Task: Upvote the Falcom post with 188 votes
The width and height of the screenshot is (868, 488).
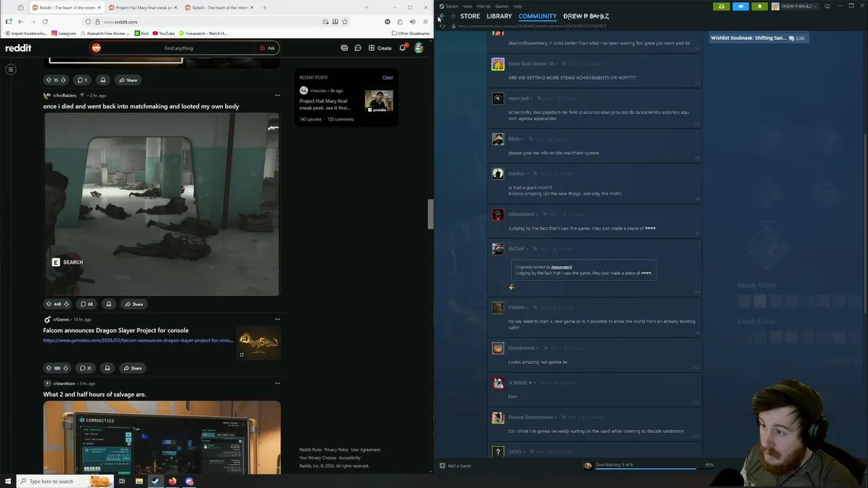Action: click(x=49, y=368)
